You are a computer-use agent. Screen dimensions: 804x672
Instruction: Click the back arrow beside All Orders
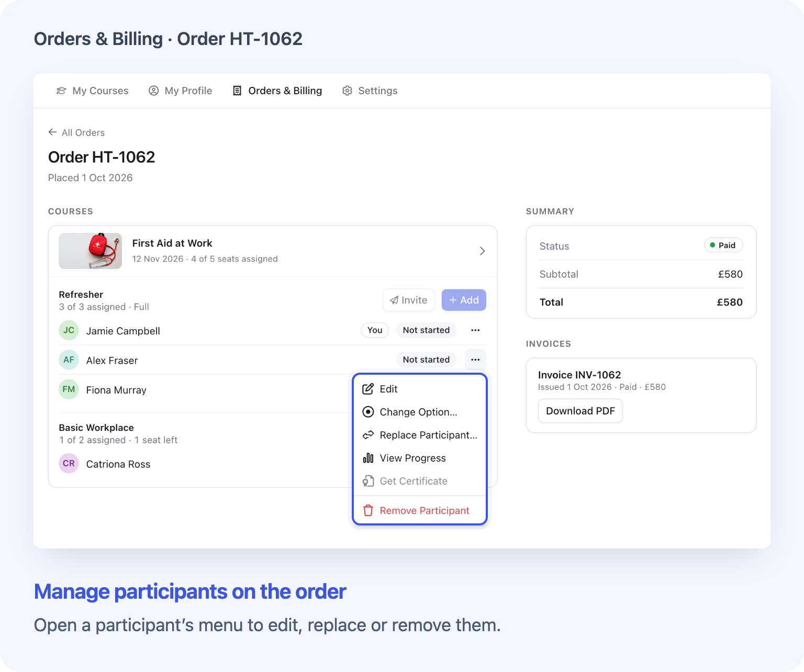[x=52, y=132]
